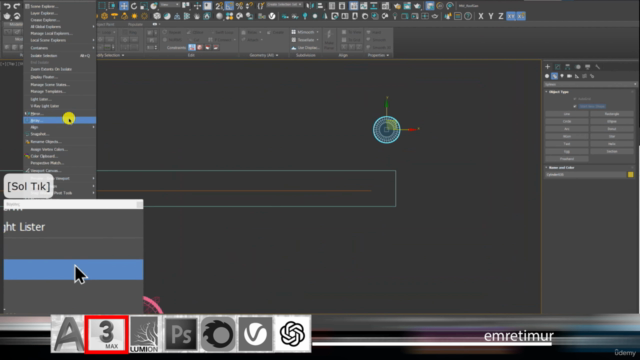The image size is (640, 360).
Task: Click the Undo arrow icon
Action: (x=7, y=6)
